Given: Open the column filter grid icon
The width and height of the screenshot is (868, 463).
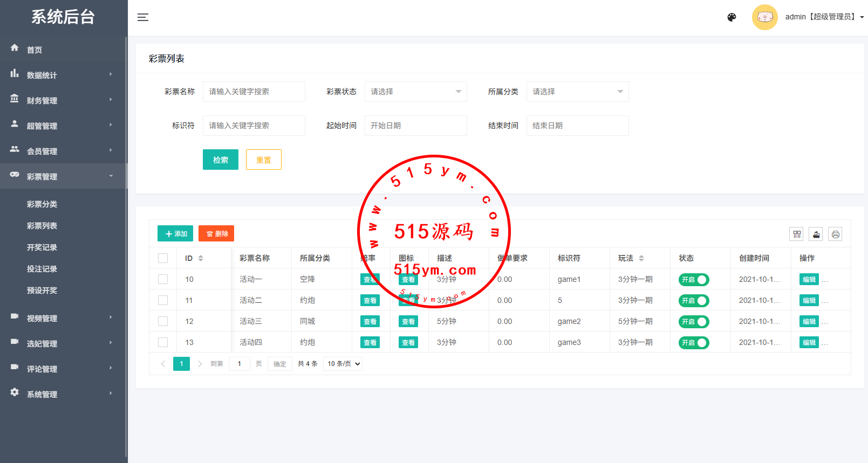Looking at the screenshot, I should tap(796, 234).
